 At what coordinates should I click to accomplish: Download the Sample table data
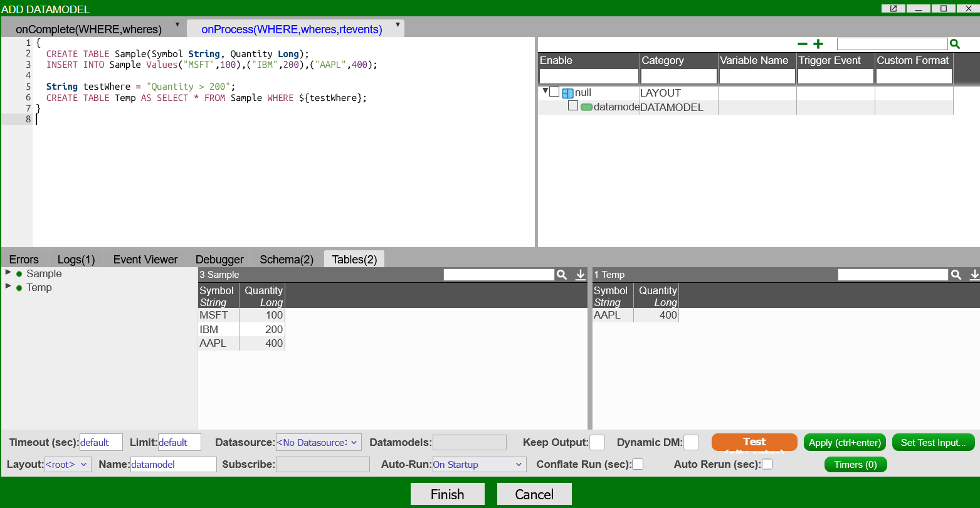580,275
